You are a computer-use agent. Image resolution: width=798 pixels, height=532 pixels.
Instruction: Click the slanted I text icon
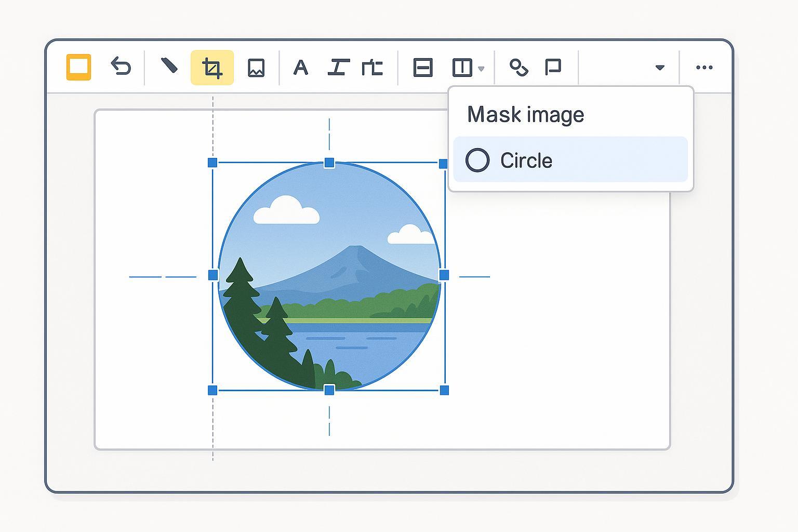[x=338, y=68]
